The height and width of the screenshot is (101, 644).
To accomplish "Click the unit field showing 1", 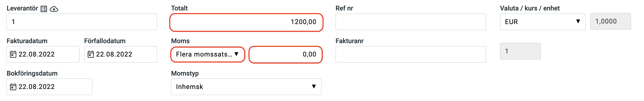I will coord(520,51).
